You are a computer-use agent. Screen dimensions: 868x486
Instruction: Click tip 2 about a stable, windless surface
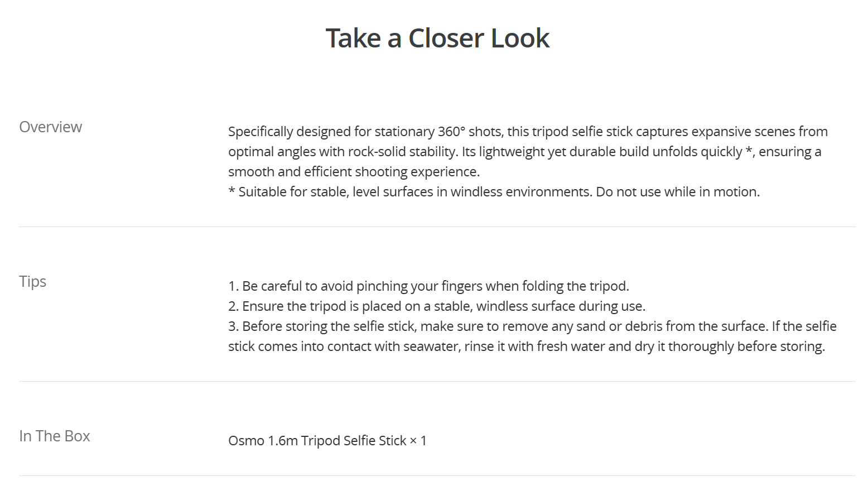pos(437,306)
